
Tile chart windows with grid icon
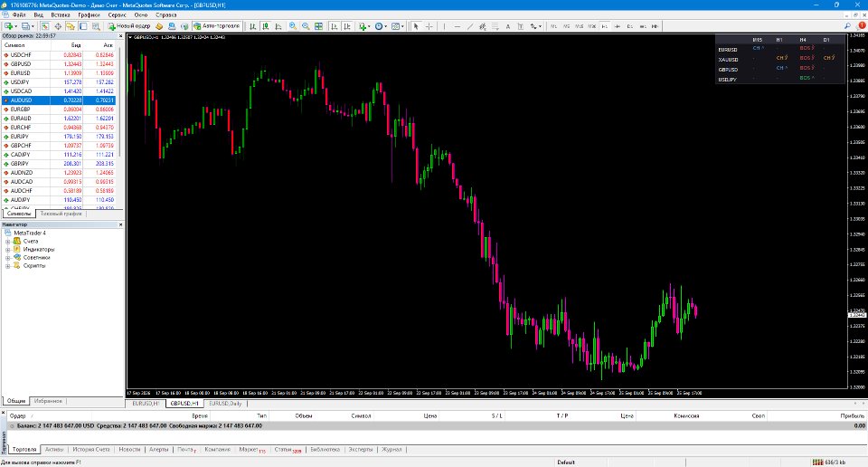coord(319,26)
